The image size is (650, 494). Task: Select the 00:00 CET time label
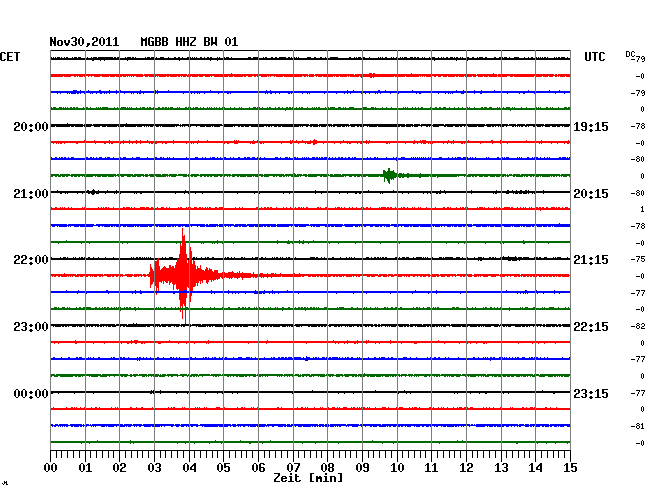pyautogui.click(x=31, y=393)
